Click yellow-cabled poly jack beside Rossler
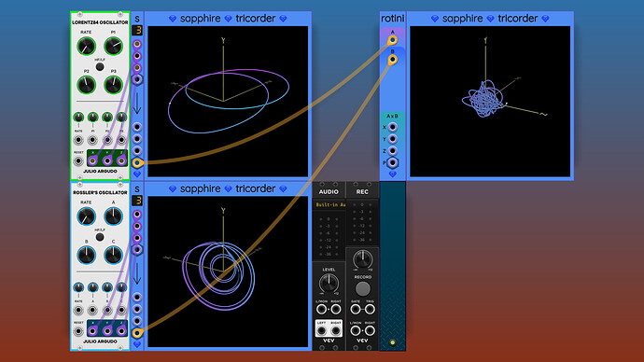Viewport: 644px width, 362px height. pyautogui.click(x=137, y=333)
